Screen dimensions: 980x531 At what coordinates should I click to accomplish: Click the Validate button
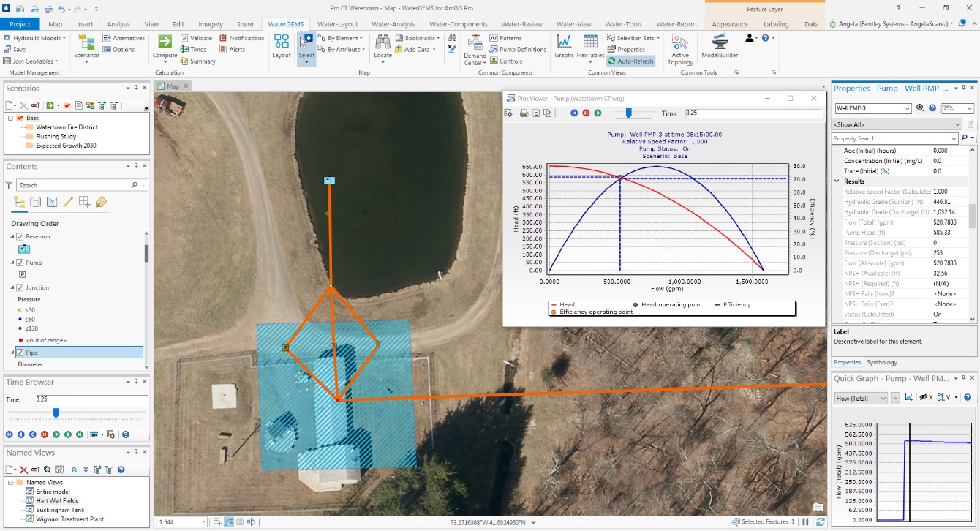(197, 38)
